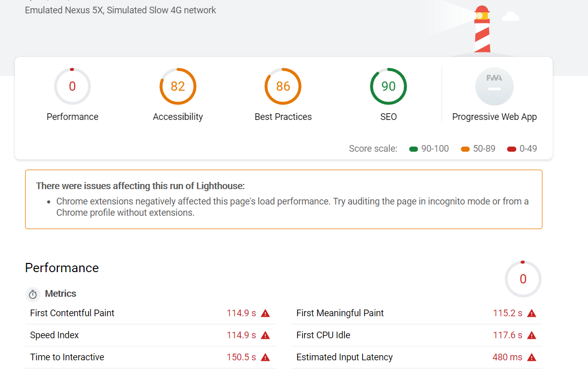The image size is (588, 369).
Task: Click the top Performance score gauge
Action: tap(72, 86)
